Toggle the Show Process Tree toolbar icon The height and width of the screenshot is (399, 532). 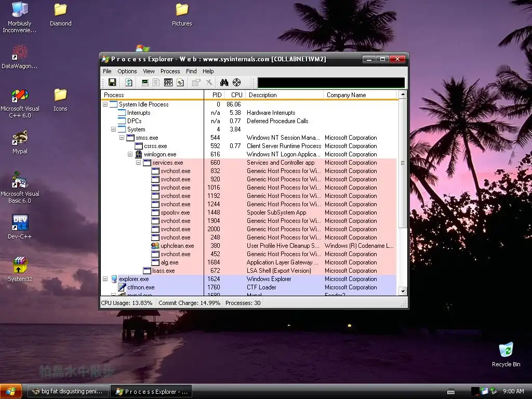click(x=156, y=83)
